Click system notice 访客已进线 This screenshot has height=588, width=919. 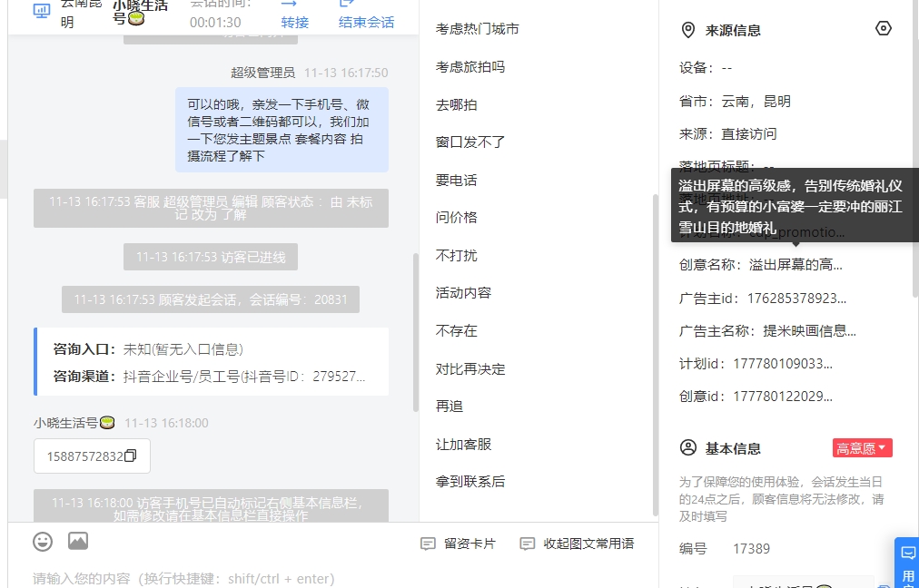(211, 257)
